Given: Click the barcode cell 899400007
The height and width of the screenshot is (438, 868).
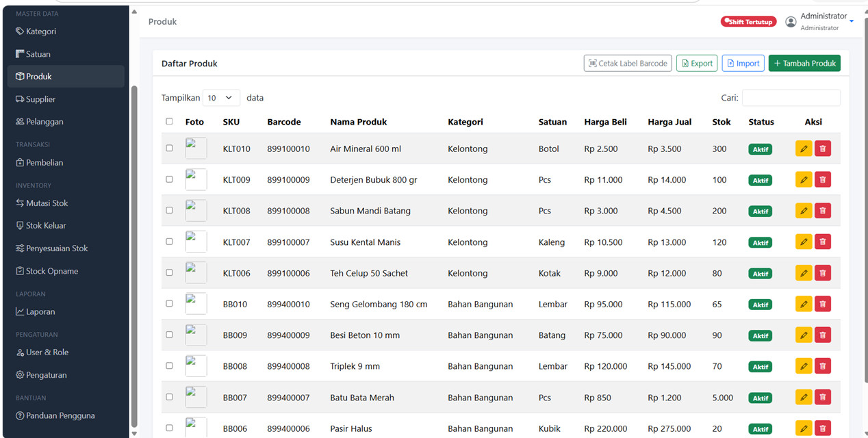Looking at the screenshot, I should click(288, 398).
